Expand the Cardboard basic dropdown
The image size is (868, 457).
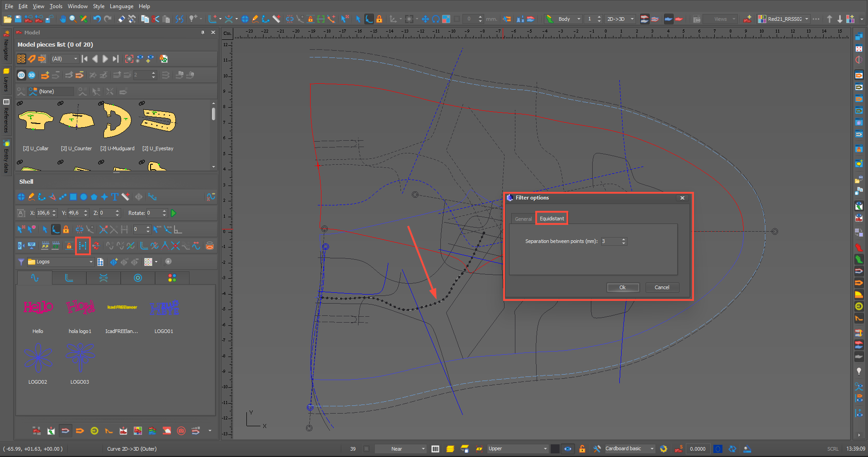pyautogui.click(x=652, y=449)
